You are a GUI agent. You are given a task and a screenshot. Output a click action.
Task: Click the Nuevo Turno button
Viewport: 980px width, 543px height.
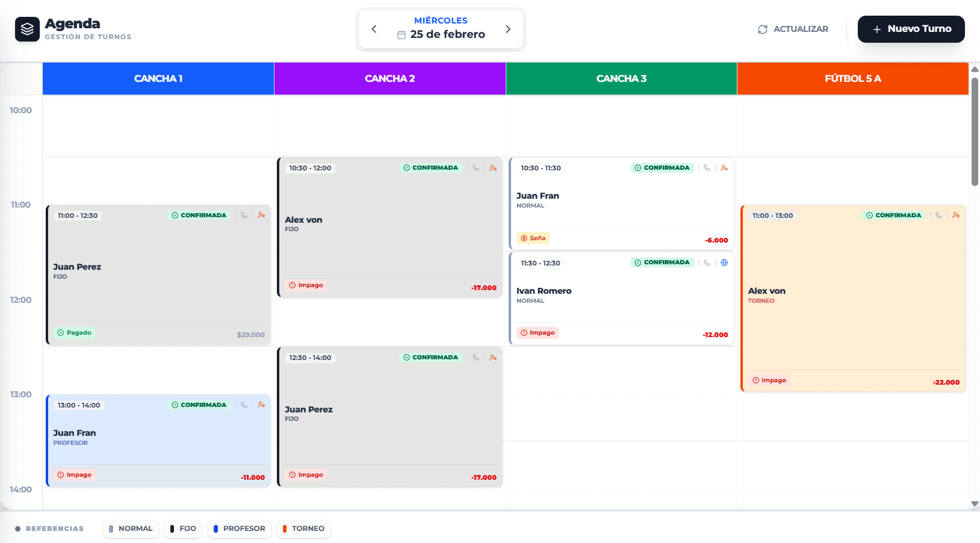(x=911, y=29)
